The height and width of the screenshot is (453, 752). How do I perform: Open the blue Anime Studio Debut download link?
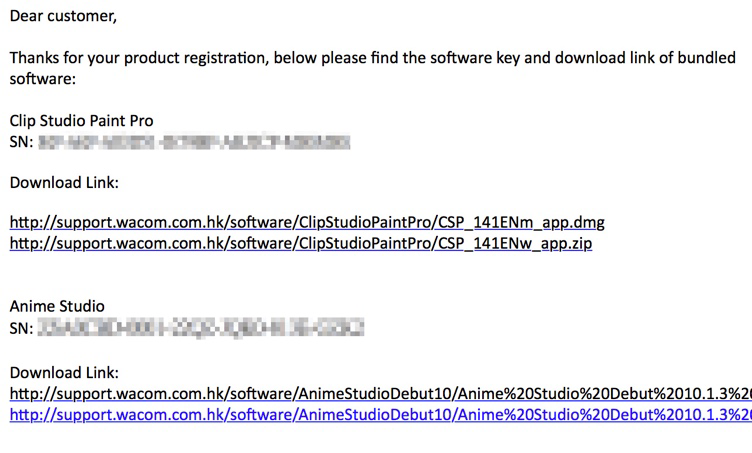pyautogui.click(x=381, y=415)
